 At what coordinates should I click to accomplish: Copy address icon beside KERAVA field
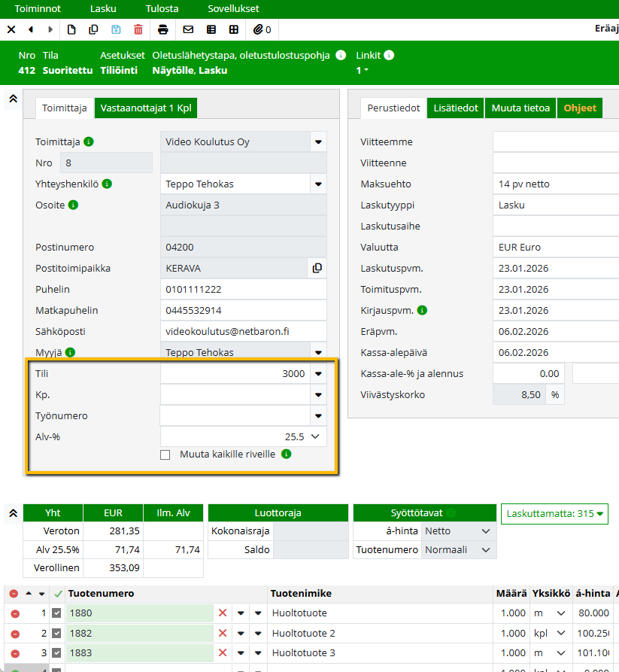[317, 269]
